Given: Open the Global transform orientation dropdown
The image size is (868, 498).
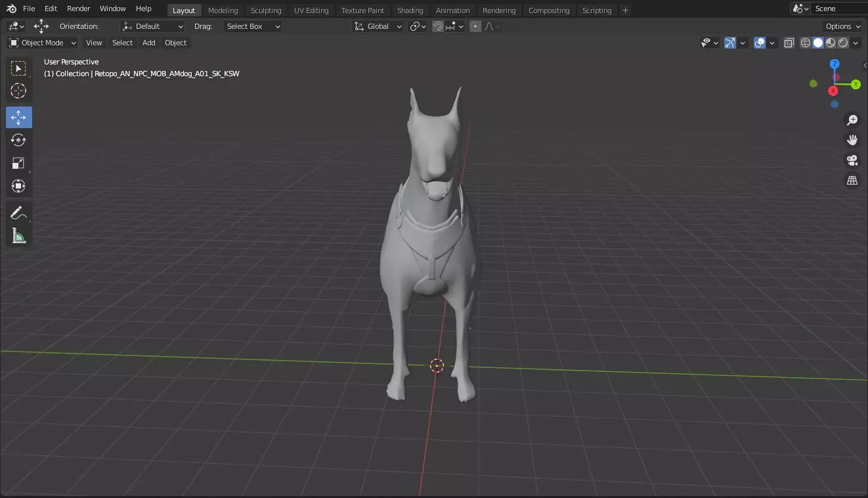Looking at the screenshot, I should [378, 26].
